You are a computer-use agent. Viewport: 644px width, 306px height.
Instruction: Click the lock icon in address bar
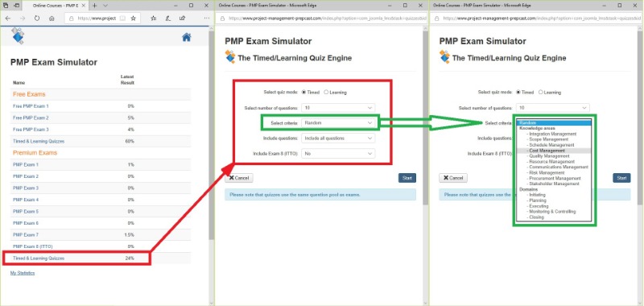[71, 19]
